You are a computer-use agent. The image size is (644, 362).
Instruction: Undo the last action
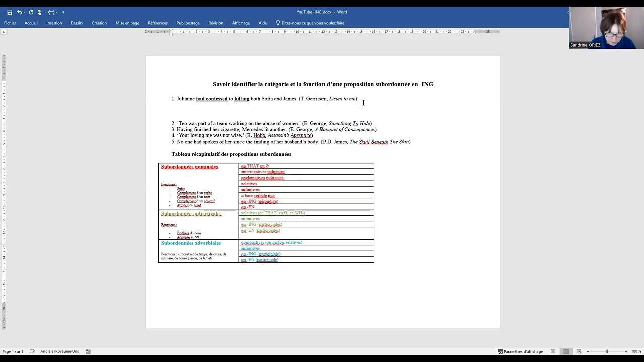[19, 12]
